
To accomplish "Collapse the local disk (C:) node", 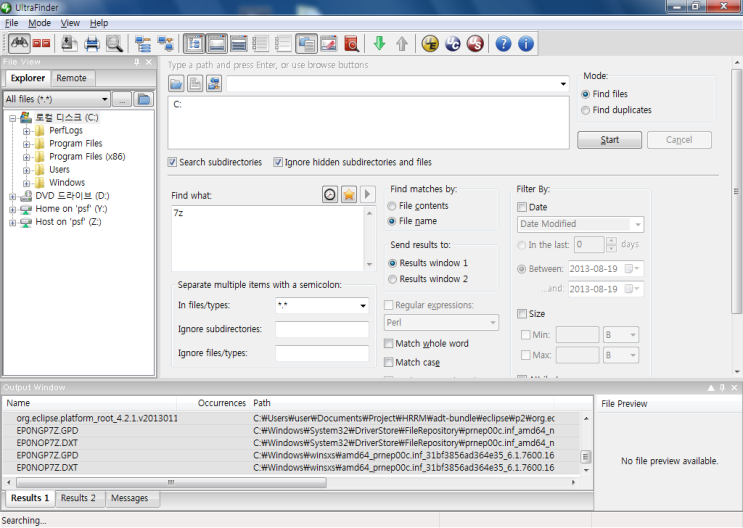I will 13,118.
